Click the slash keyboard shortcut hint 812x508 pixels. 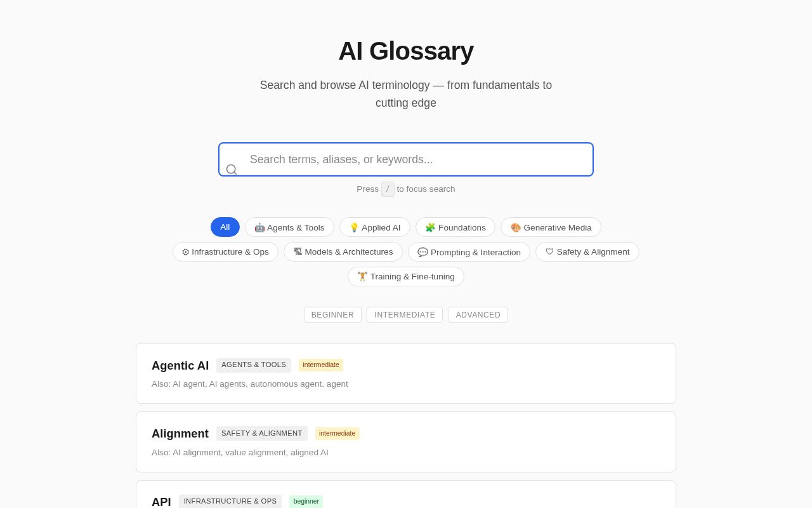[388, 189]
